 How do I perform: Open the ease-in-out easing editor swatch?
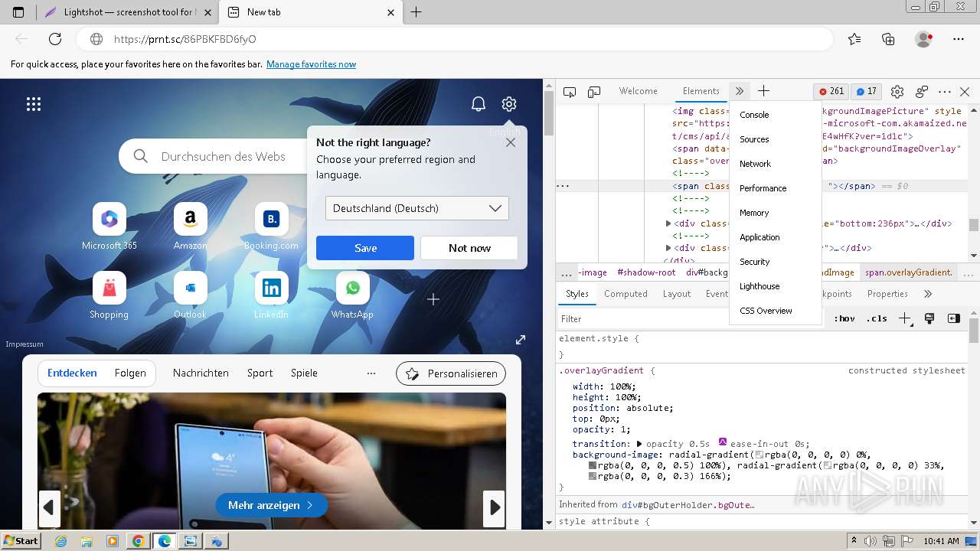pos(723,443)
